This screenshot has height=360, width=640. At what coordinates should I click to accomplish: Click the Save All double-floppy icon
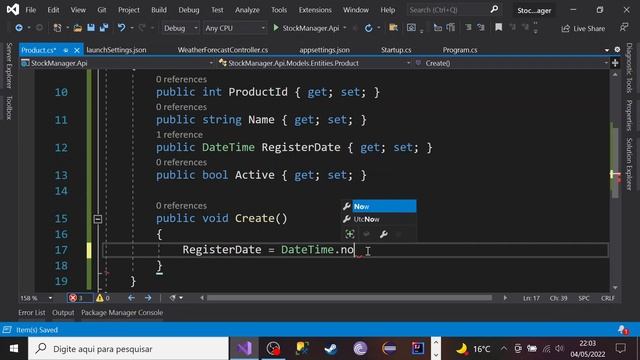pyautogui.click(x=104, y=28)
